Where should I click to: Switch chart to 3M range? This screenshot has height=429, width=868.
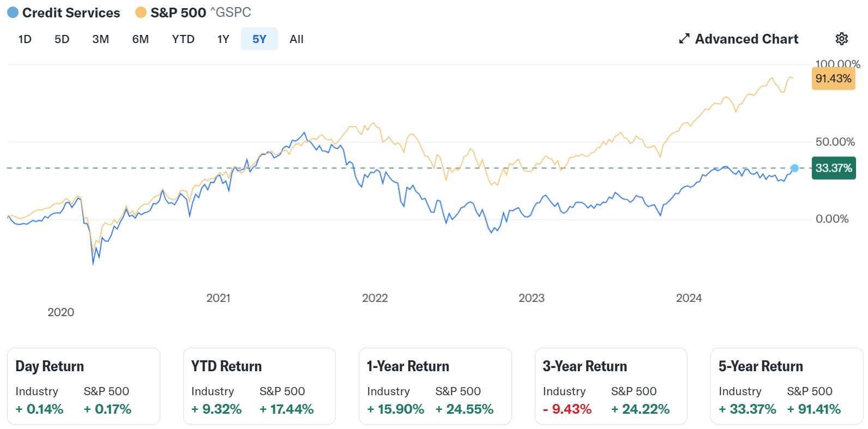tap(101, 39)
